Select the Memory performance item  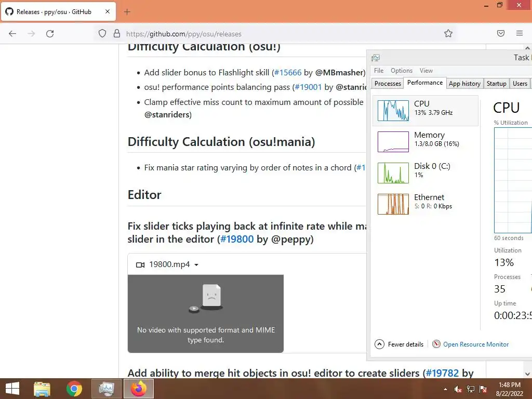425,142
